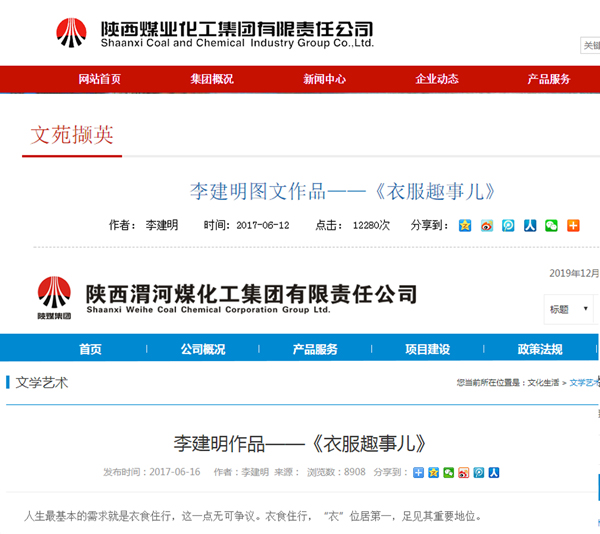
Task: Share to Sina Weibo on Weihe page
Action: [x=463, y=472]
